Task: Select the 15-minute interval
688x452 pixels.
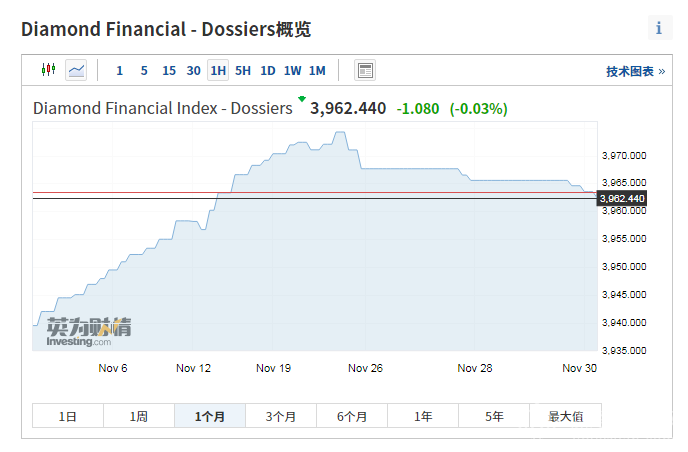Action: [x=169, y=70]
